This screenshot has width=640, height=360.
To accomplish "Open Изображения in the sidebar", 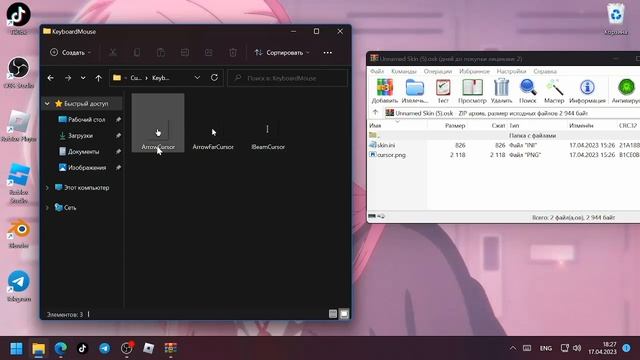I will click(x=87, y=167).
